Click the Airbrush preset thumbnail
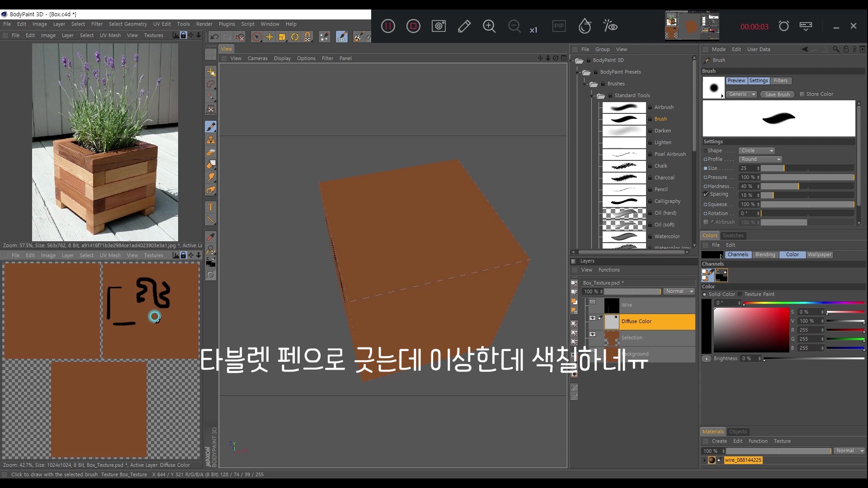This screenshot has width=868, height=488. click(x=624, y=107)
